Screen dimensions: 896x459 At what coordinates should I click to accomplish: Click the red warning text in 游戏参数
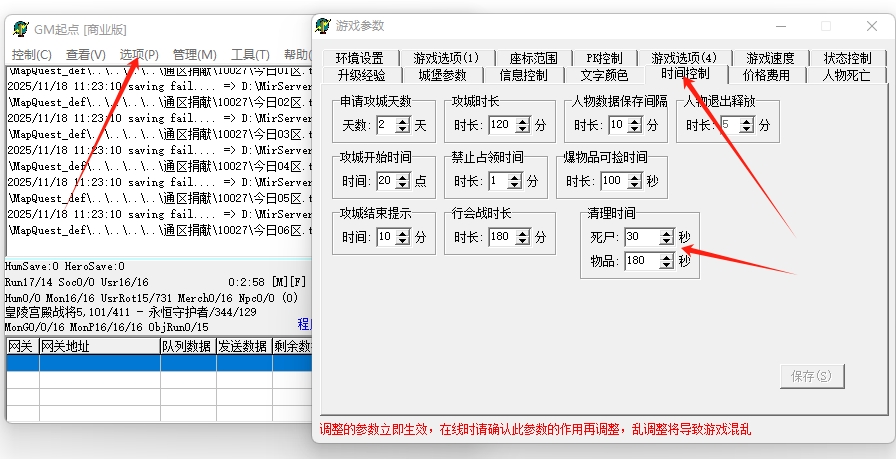[535, 429]
